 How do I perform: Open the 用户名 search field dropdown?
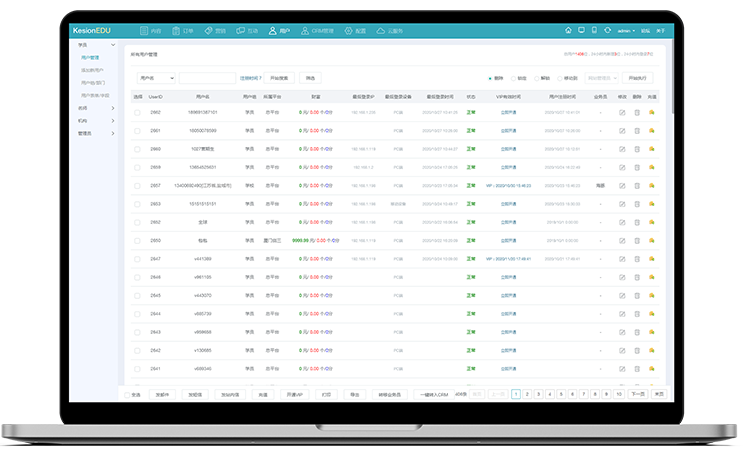pyautogui.click(x=155, y=77)
